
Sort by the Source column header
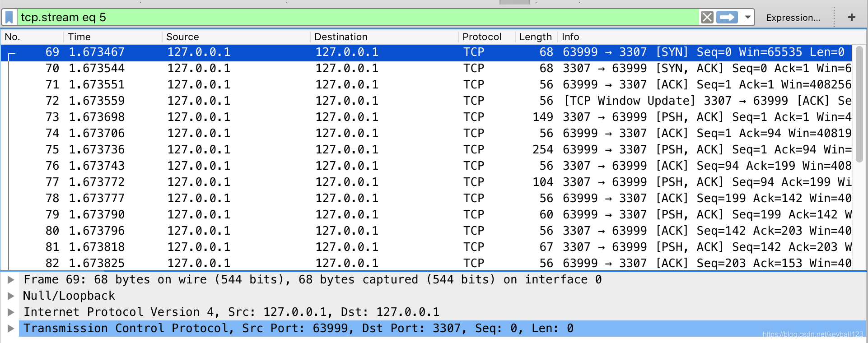point(236,37)
